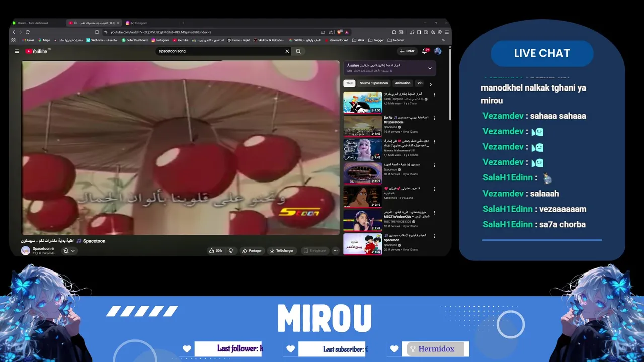Open options menu for MBCTheVoiceKids video

click(434, 212)
